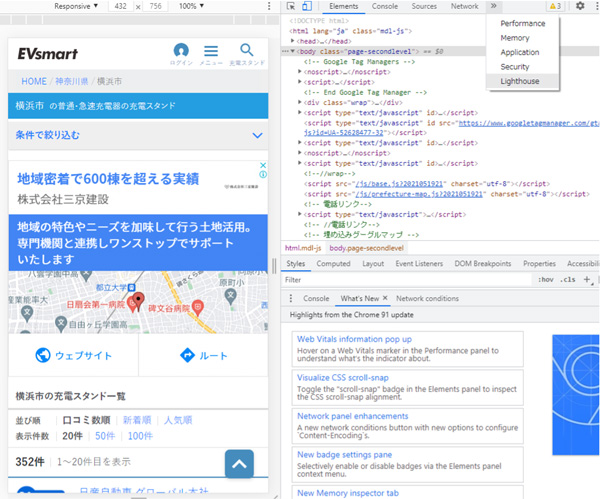The width and height of the screenshot is (600, 499).
Task: Select Memory from overflow menu
Action: pyautogui.click(x=523, y=38)
